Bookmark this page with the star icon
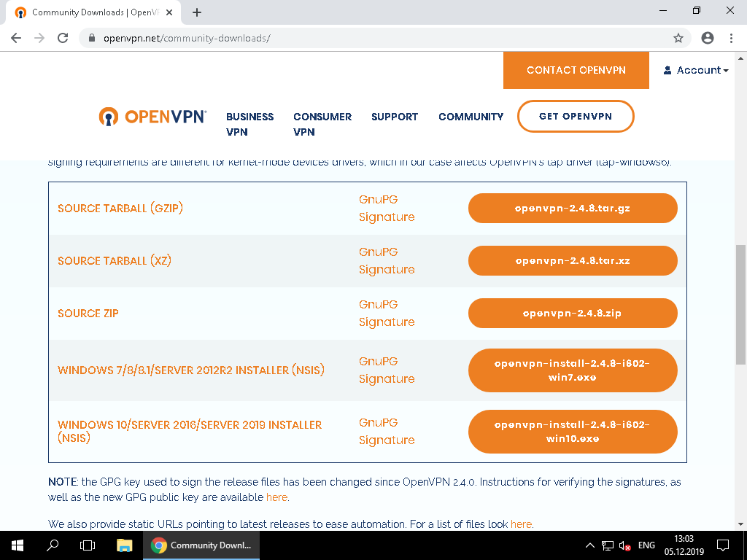Image resolution: width=747 pixels, height=560 pixels. point(678,38)
